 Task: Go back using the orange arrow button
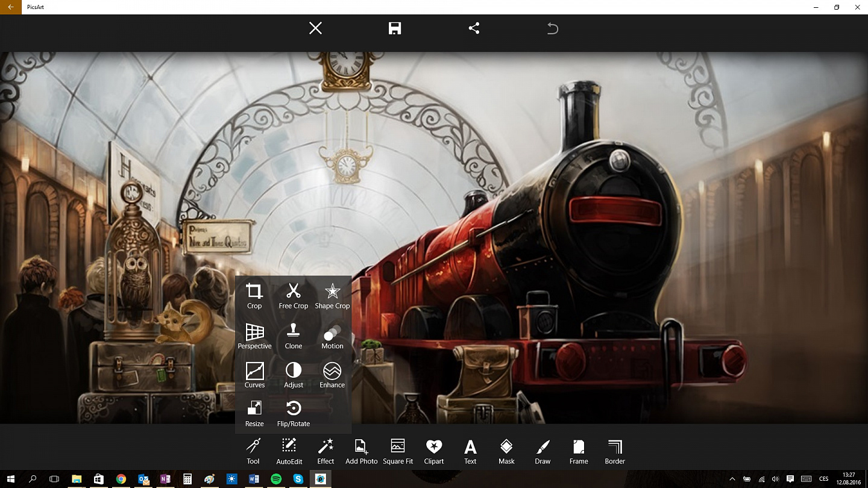[x=11, y=7]
